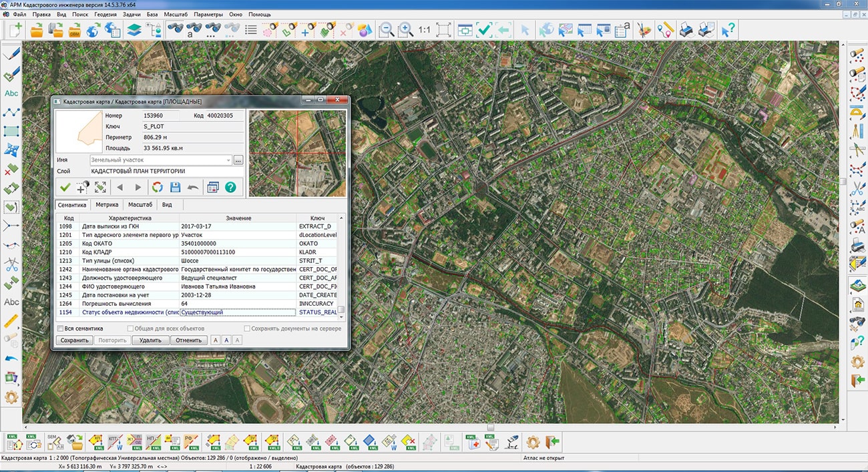The width and height of the screenshot is (868, 472).
Task: Click the zoom in magnifier icon
Action: [x=406, y=30]
